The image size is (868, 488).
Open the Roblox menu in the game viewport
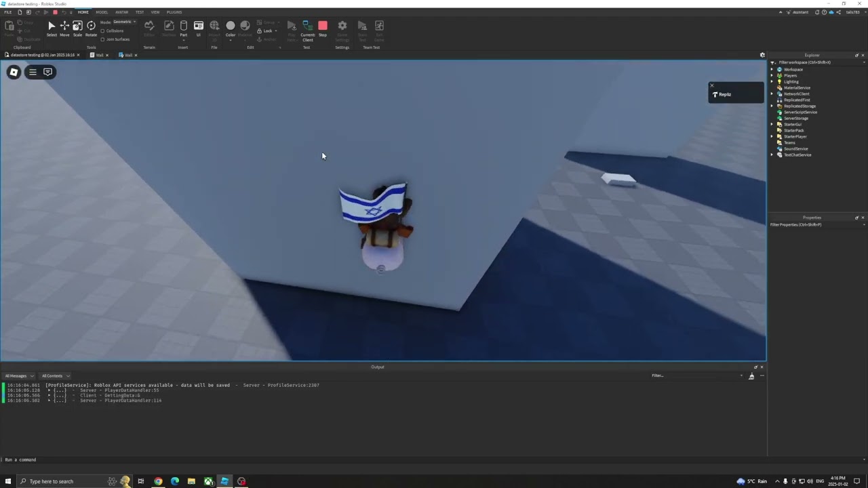click(14, 72)
